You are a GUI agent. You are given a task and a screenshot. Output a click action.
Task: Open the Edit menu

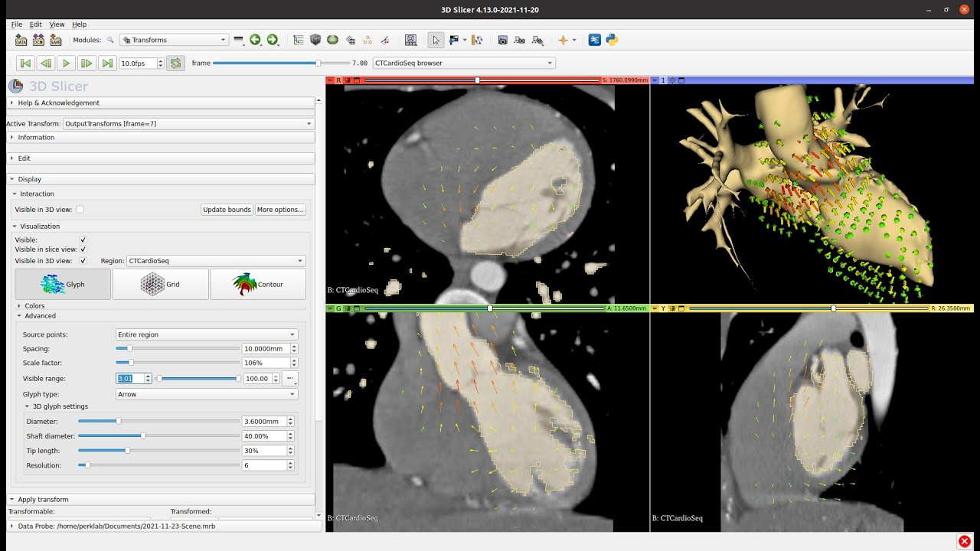(36, 24)
